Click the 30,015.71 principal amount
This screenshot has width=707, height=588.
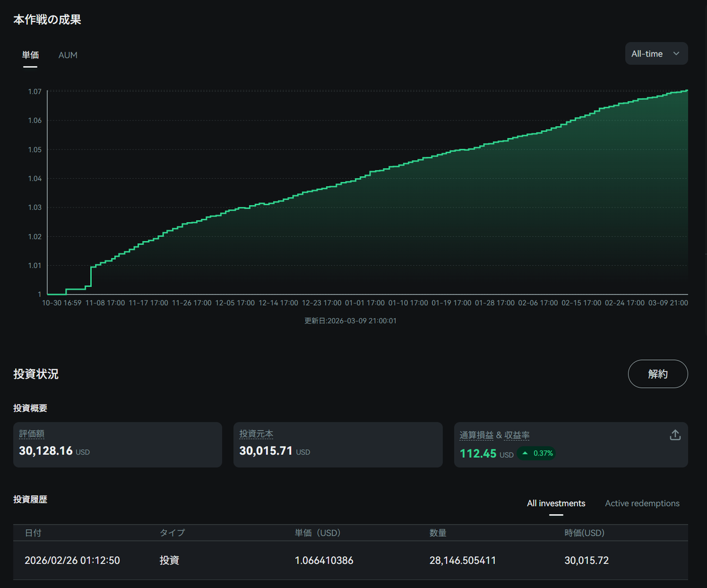266,451
